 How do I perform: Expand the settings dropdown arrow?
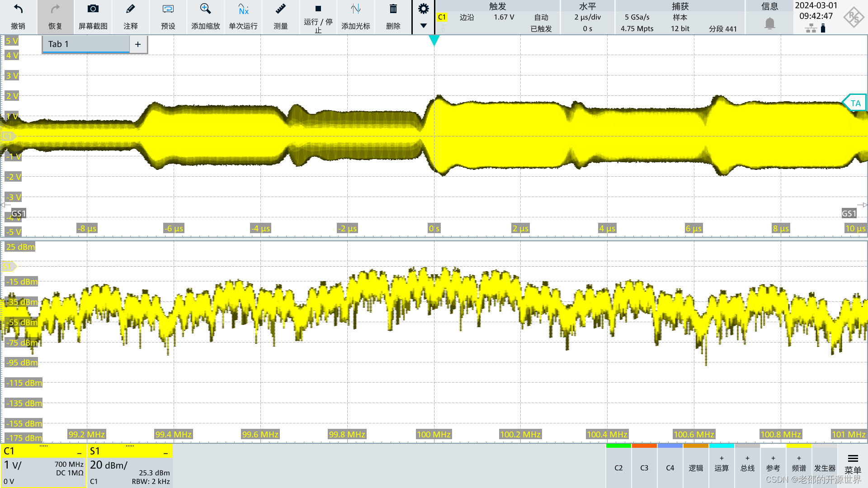pos(423,26)
